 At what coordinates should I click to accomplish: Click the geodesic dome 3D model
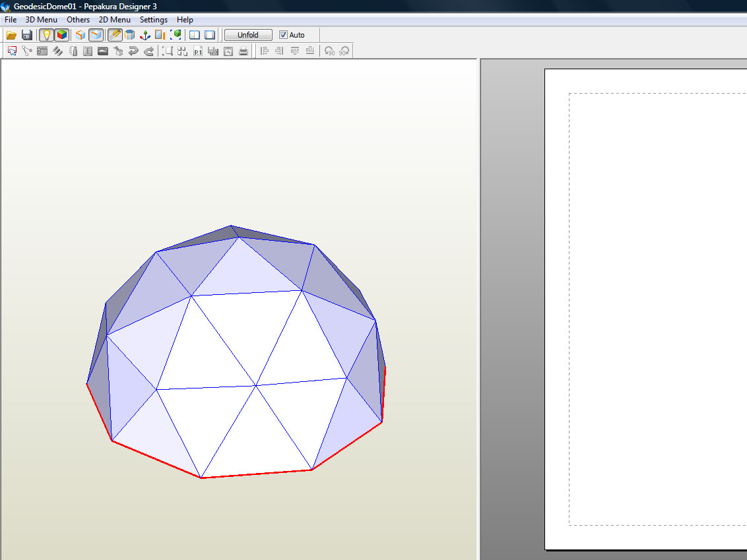(236, 352)
